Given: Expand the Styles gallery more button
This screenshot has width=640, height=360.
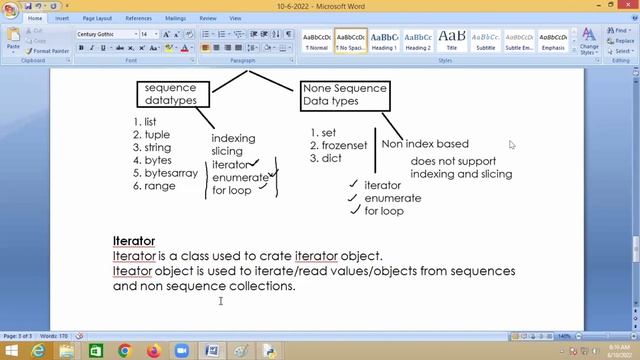Looking at the screenshot, I should (x=574, y=50).
